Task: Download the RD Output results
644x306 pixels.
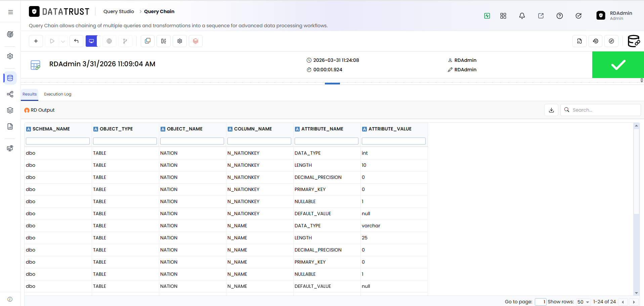Action: tap(551, 110)
